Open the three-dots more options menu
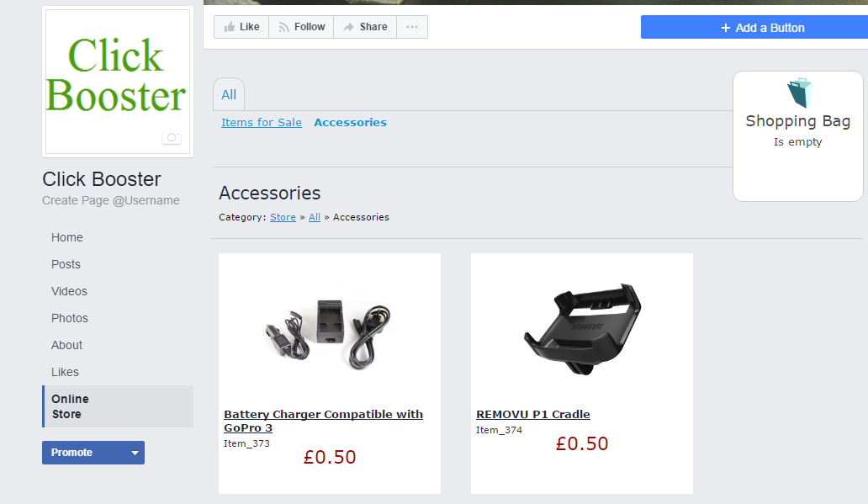Viewport: 868px width, 504px height. 412,27
